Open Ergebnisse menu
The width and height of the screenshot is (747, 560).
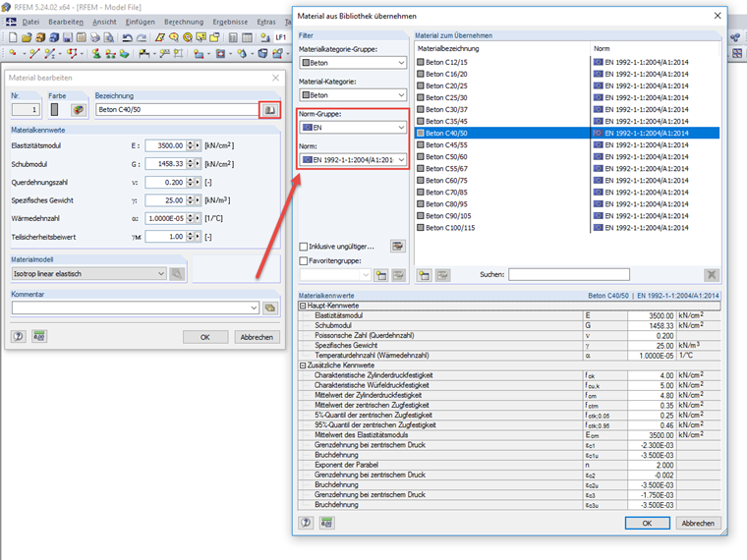[x=230, y=22]
